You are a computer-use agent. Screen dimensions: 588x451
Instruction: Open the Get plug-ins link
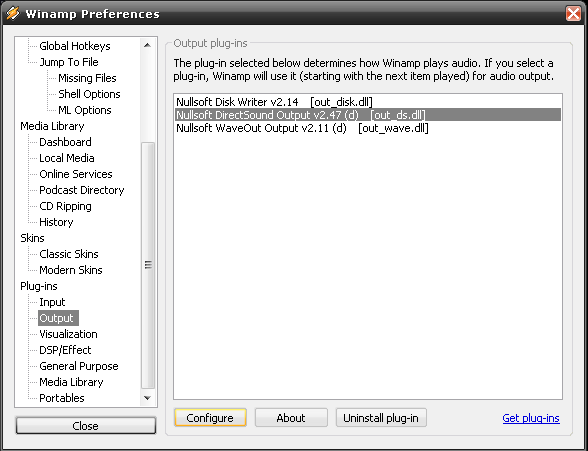point(531,418)
